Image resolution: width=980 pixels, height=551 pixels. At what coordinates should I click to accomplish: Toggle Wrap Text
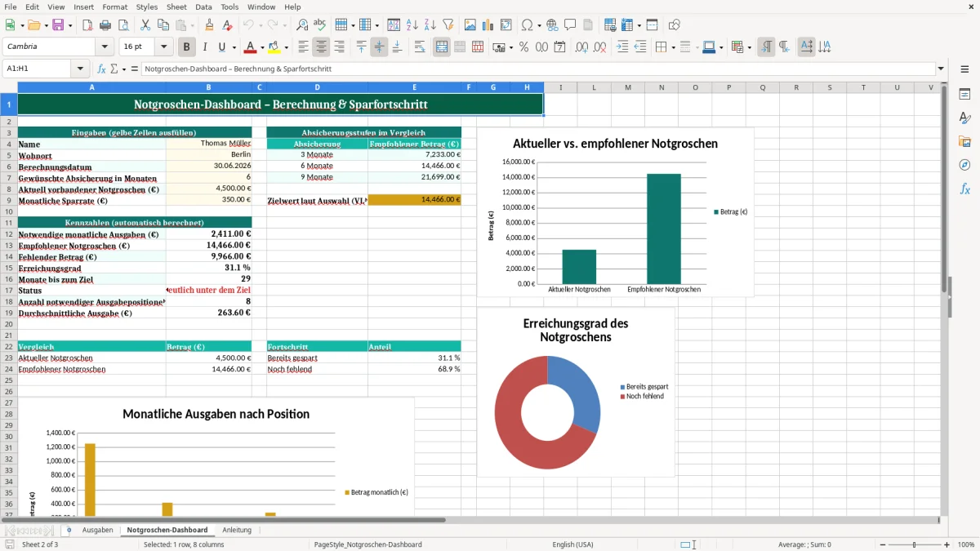[420, 47]
